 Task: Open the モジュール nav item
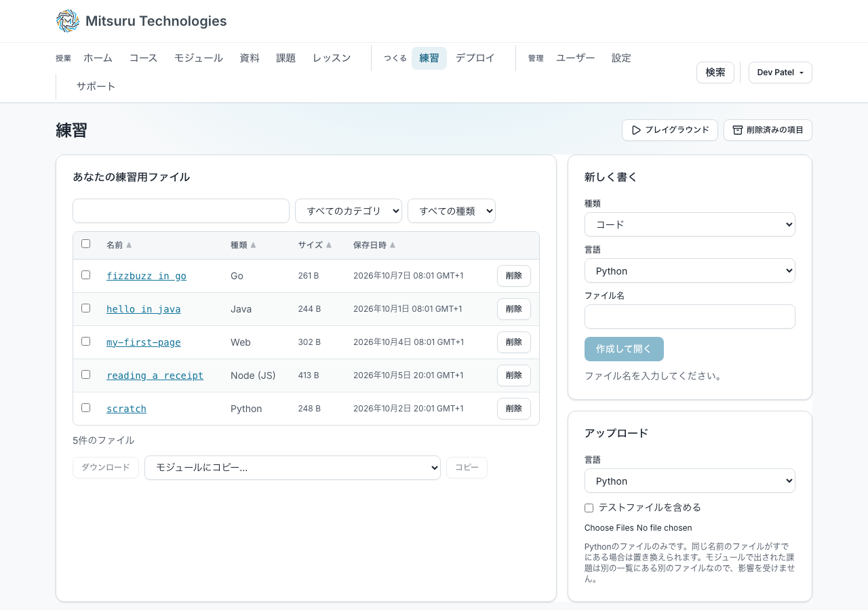click(x=199, y=58)
